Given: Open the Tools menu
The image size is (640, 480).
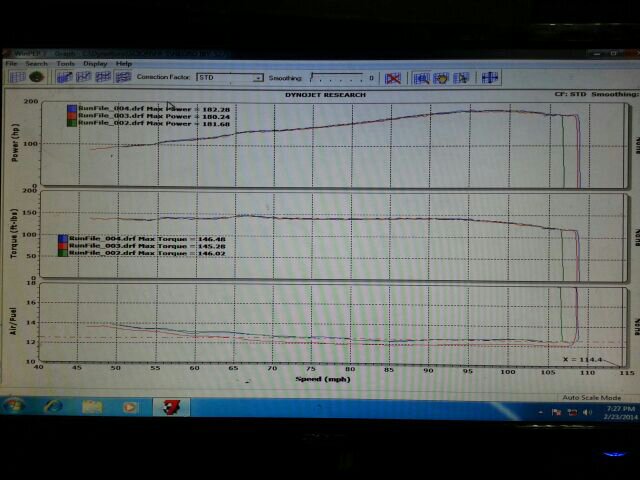Looking at the screenshot, I should (x=65, y=64).
